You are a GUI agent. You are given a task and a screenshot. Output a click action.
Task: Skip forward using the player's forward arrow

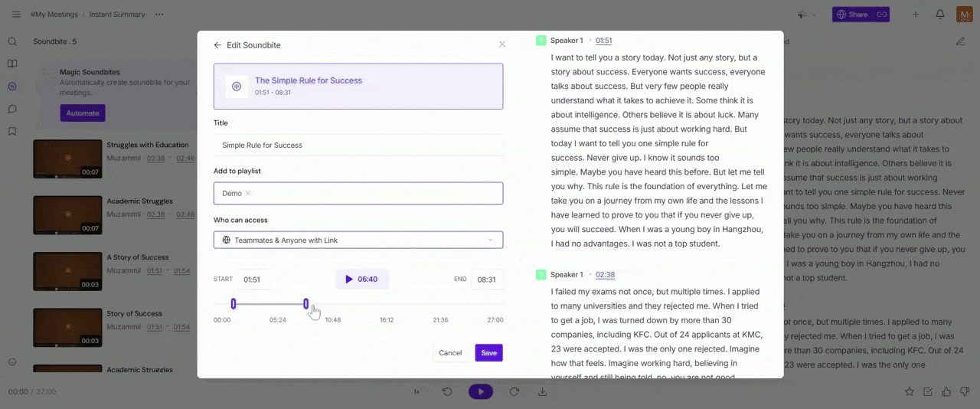(x=514, y=391)
